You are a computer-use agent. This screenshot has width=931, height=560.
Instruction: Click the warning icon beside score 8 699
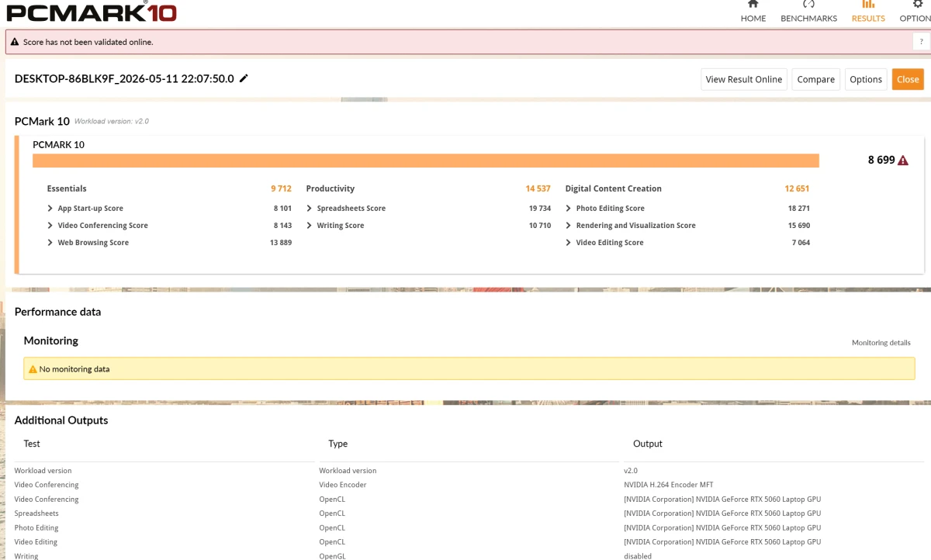tap(902, 161)
